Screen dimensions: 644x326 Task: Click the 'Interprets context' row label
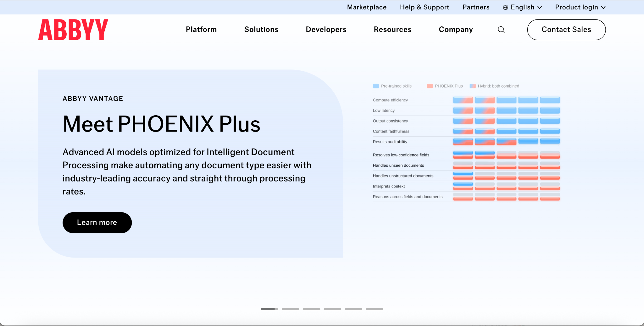tap(389, 186)
